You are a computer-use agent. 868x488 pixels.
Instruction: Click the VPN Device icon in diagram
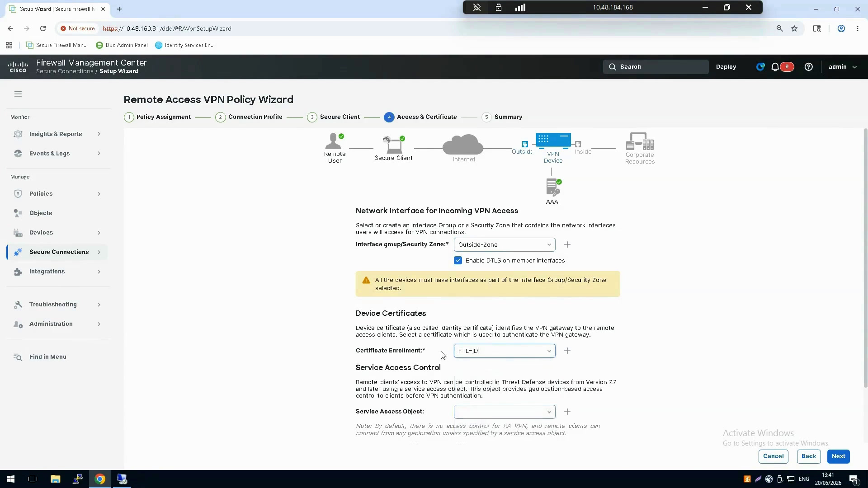tap(553, 141)
